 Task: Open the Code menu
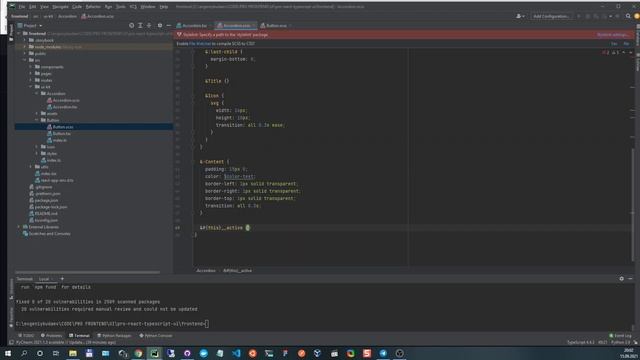(x=77, y=7)
